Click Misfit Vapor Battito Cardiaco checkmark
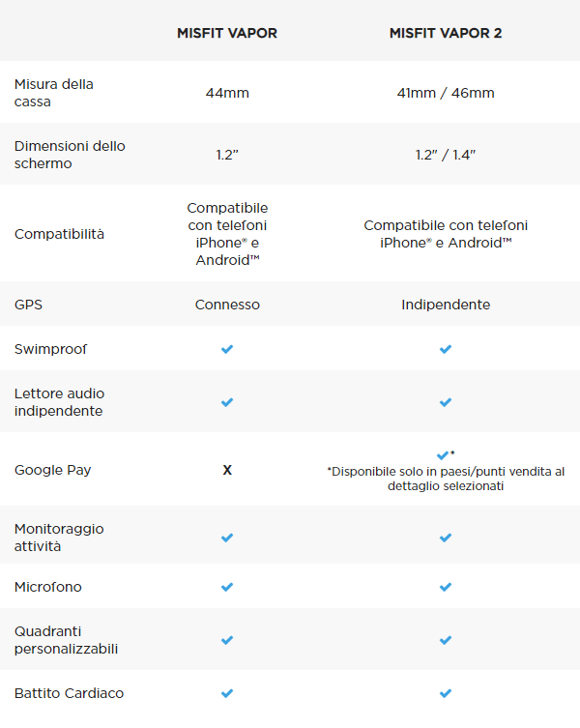The width and height of the screenshot is (580, 728). tap(227, 693)
